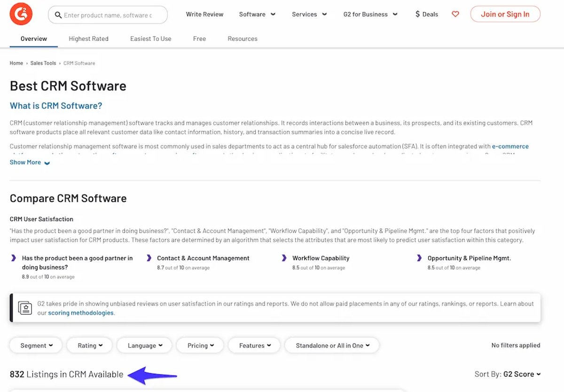Screen dimensions: 564x392
Task: Click chevron icon beside good partner factor
Action: point(13,258)
